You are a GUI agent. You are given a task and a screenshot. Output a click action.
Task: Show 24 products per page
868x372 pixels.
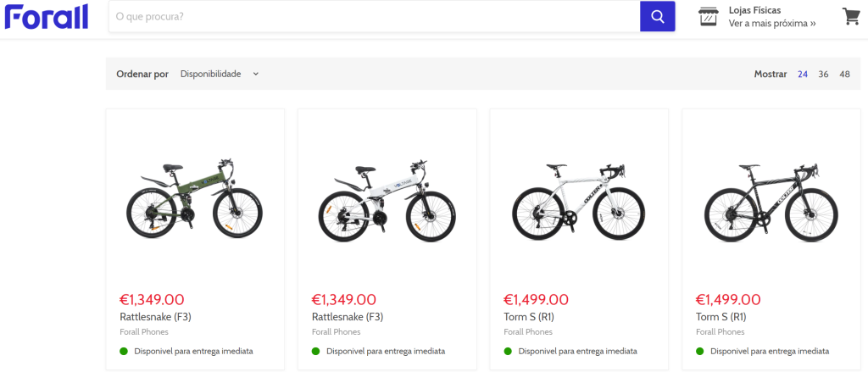[x=803, y=74]
